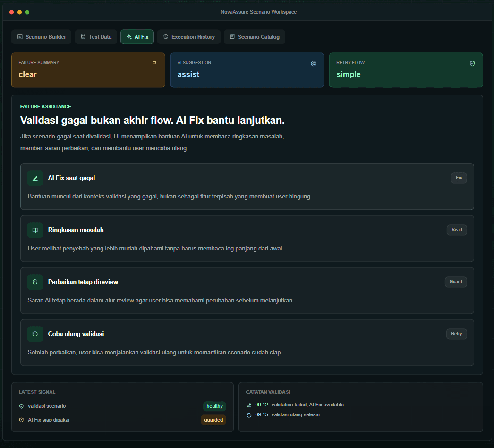
Task: Select the AI Fix tab
Action: click(137, 37)
